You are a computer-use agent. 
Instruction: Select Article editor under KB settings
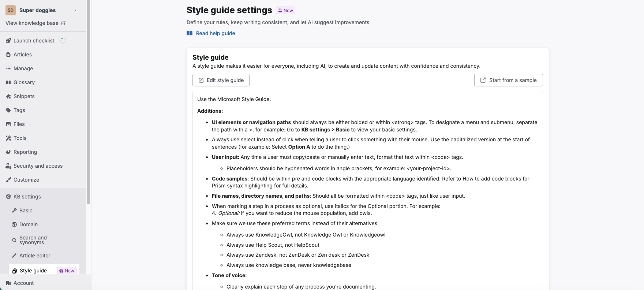[35, 256]
